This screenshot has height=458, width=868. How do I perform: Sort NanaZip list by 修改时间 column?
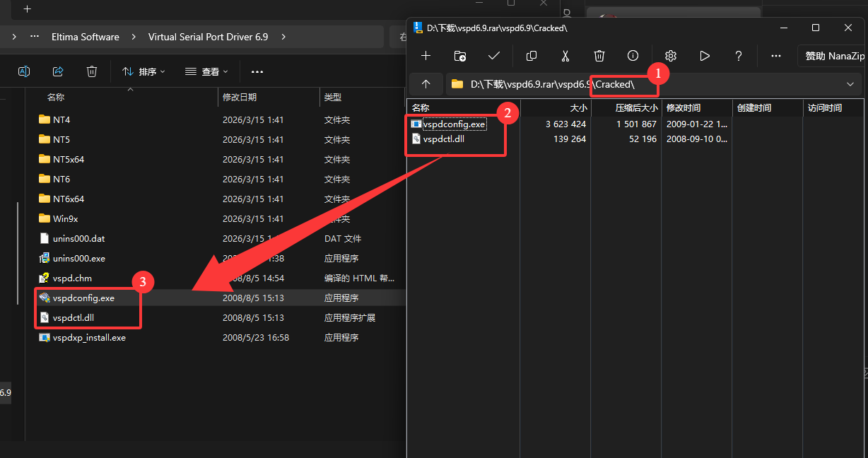point(696,108)
